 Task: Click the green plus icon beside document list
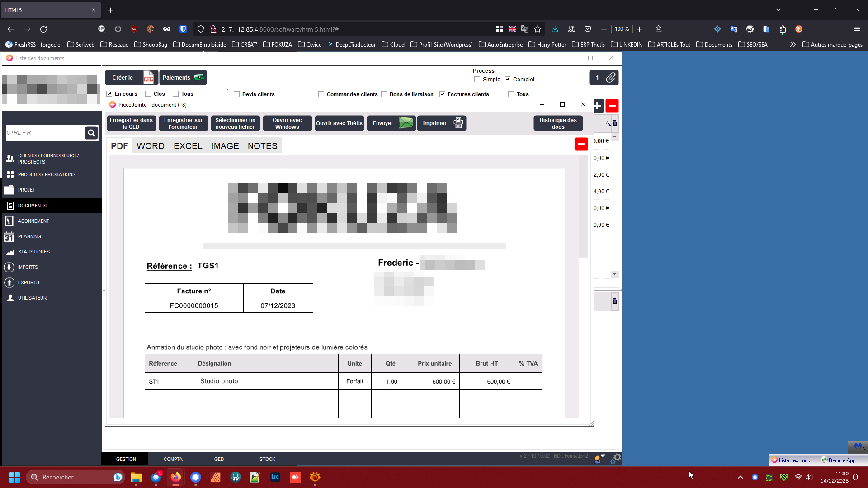coord(598,106)
